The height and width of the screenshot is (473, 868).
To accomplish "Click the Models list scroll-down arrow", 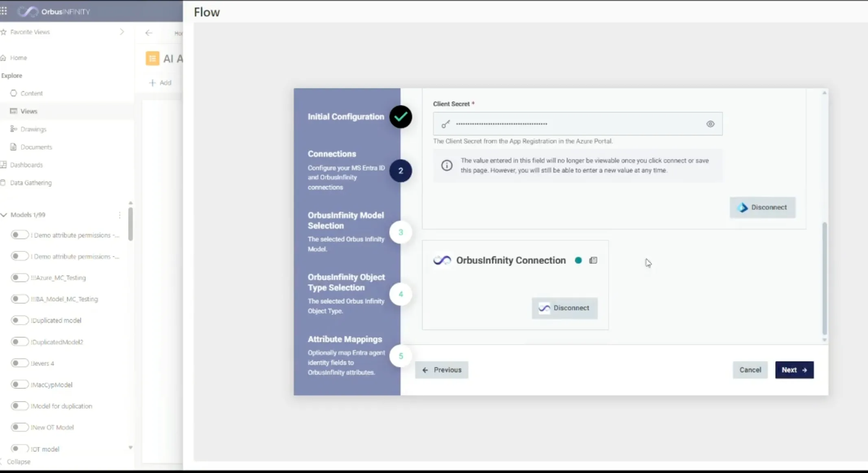I will pyautogui.click(x=130, y=447).
